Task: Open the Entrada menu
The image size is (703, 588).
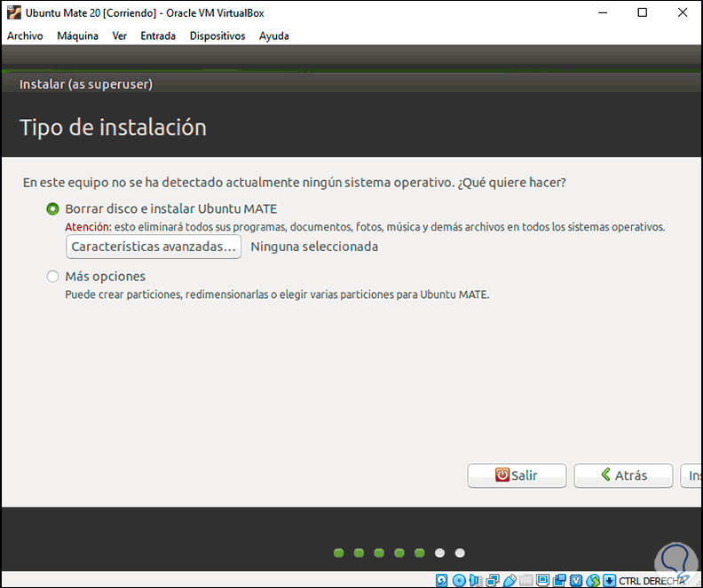Action: coord(158,35)
